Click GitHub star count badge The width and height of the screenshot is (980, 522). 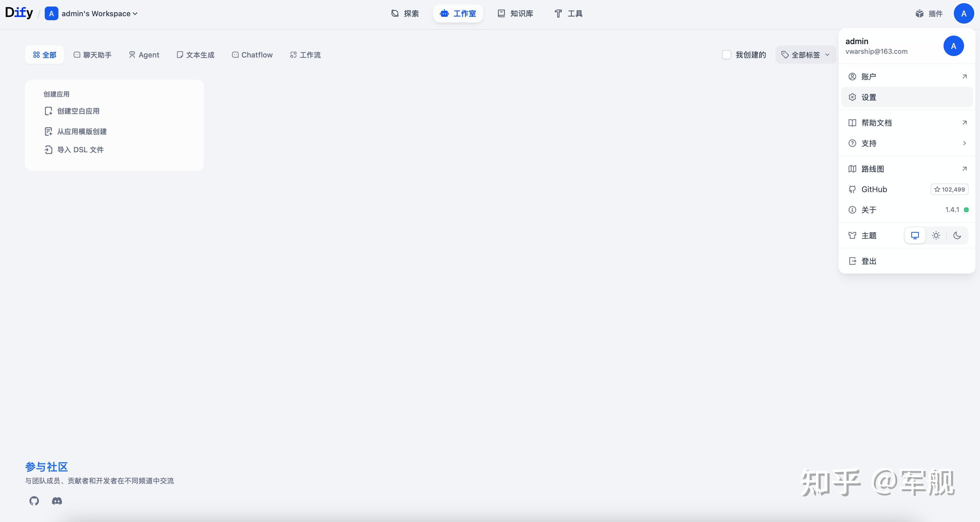point(949,189)
